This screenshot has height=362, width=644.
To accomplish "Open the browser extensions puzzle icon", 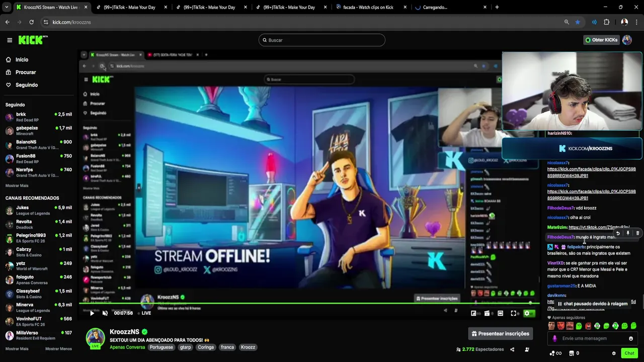I will [x=606, y=22].
